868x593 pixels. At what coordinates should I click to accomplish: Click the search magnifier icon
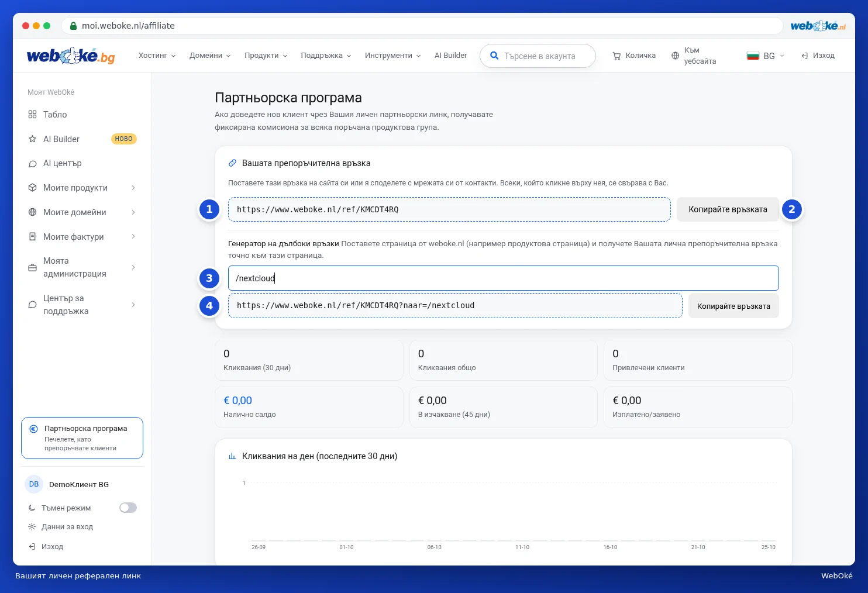[x=494, y=56]
